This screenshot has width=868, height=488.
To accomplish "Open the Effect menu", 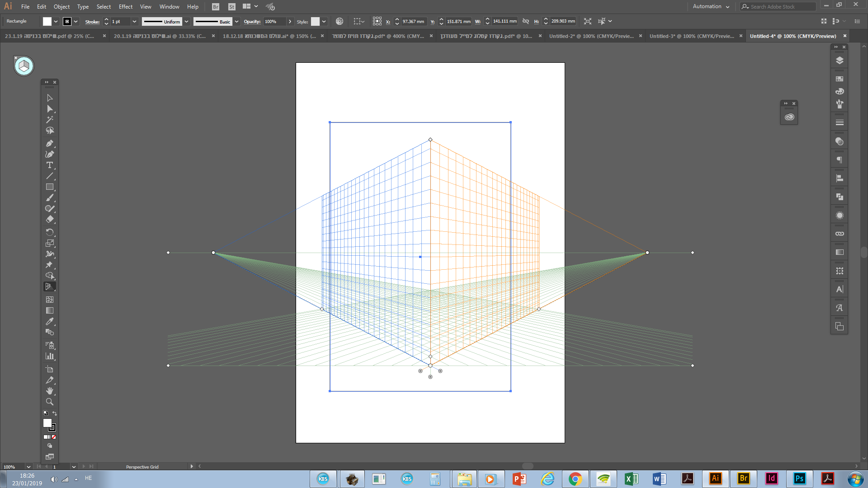I will (125, 6).
